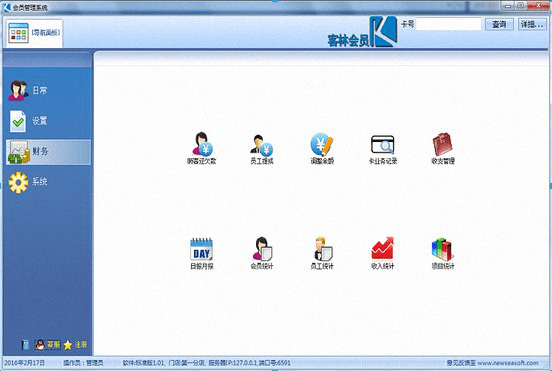Image resolution: width=552 pixels, height=371 pixels.
Task: Open the 导航面板 navigation panel tab
Action: coord(34,33)
